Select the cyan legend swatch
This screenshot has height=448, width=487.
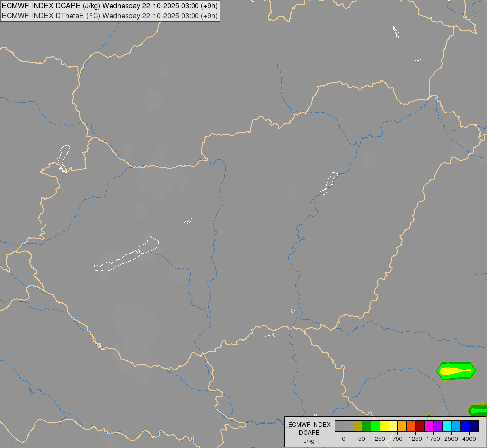click(x=447, y=426)
